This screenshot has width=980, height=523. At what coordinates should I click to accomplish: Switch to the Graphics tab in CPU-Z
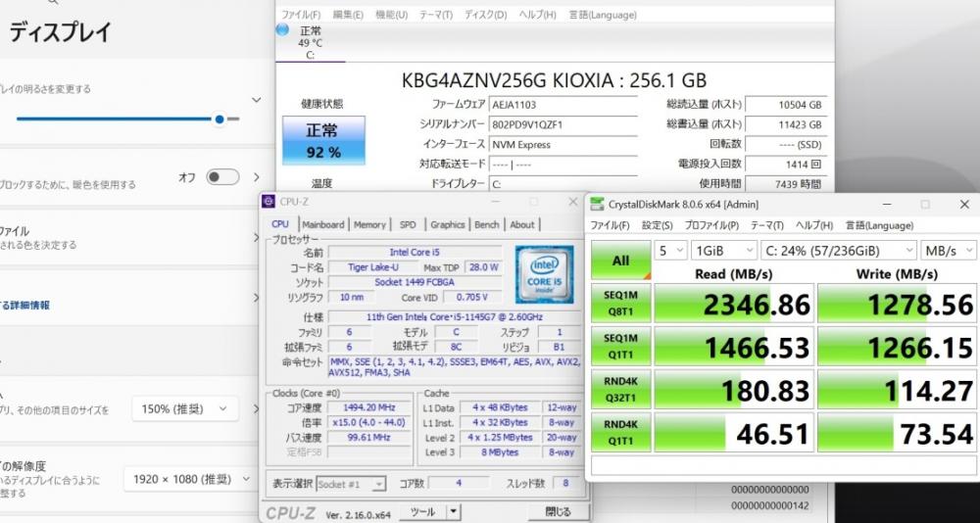(x=448, y=224)
